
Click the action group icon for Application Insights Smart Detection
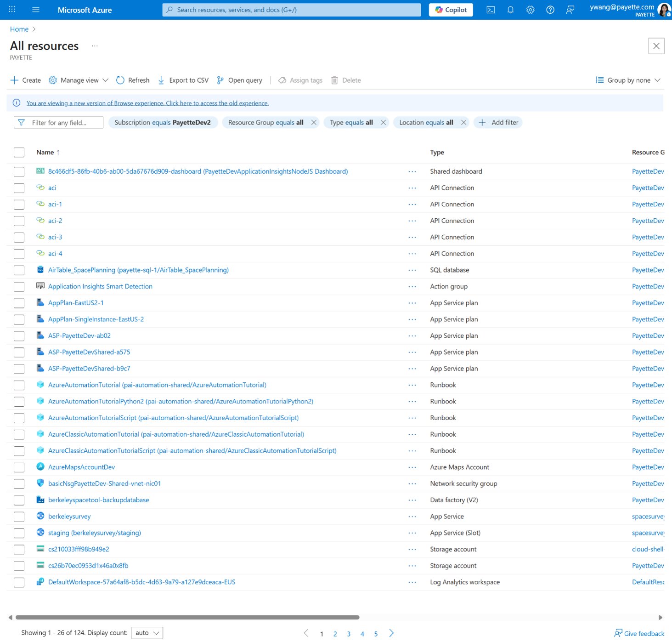40,286
